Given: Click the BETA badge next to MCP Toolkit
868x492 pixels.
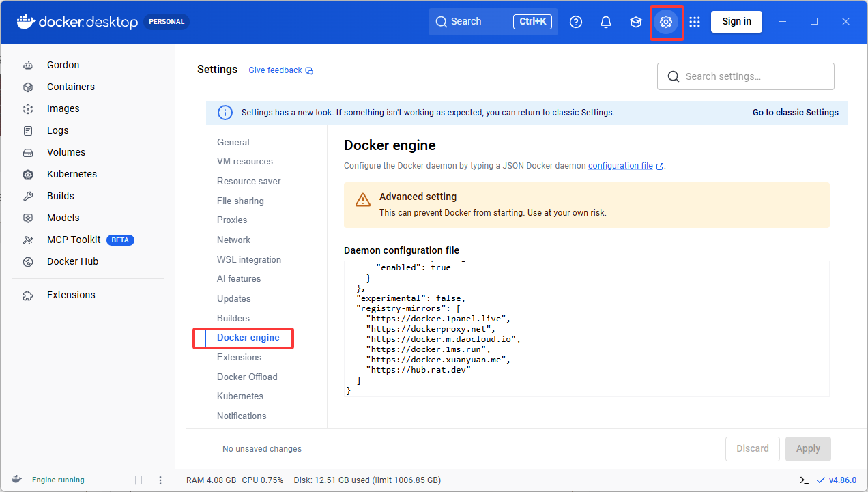Looking at the screenshot, I should (120, 240).
